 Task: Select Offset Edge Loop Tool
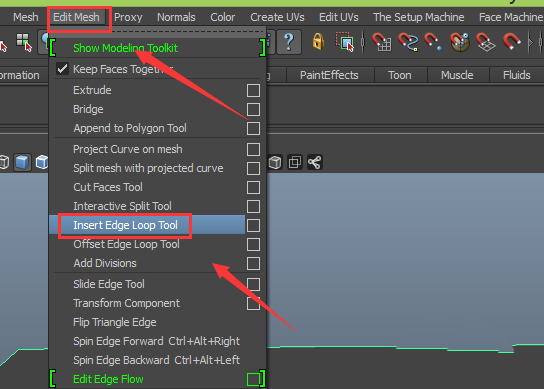(x=126, y=244)
